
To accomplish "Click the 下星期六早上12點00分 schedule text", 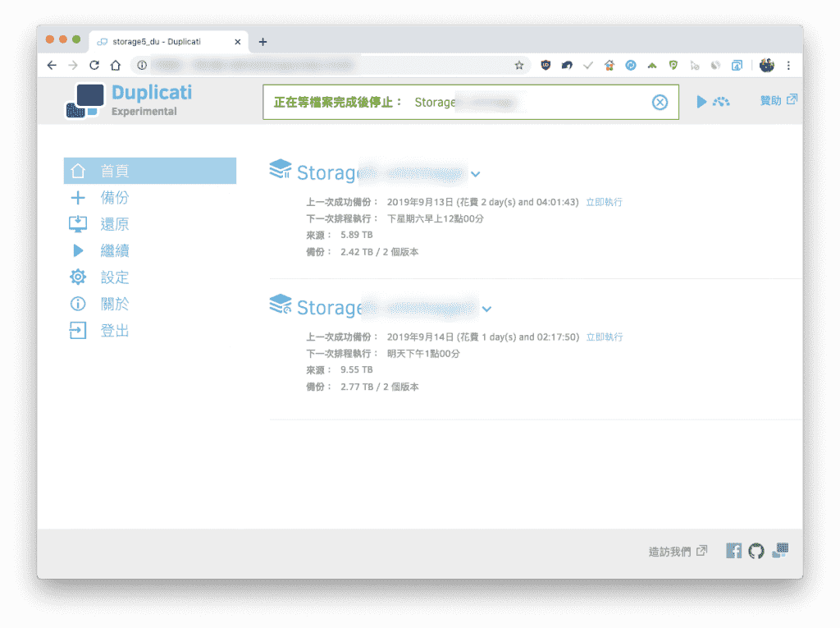I will coord(435,219).
